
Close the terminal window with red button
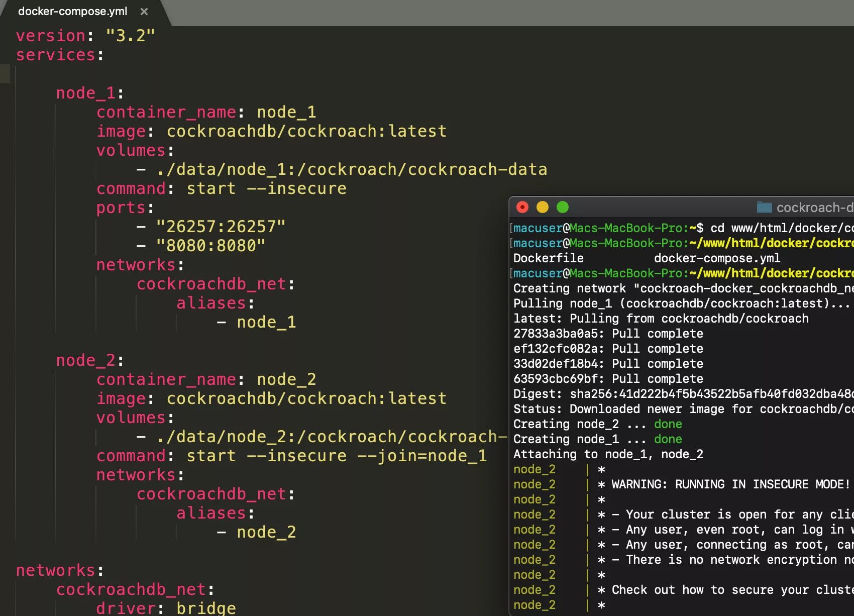pyautogui.click(x=522, y=207)
